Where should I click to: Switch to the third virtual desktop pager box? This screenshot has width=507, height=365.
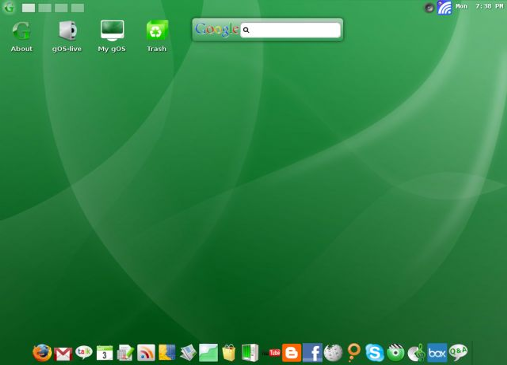[61, 8]
